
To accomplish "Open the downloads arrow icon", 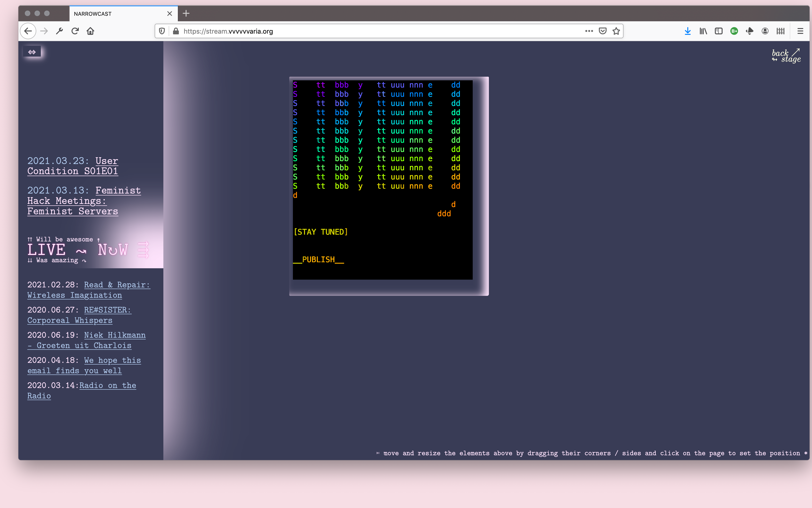I will pyautogui.click(x=688, y=31).
